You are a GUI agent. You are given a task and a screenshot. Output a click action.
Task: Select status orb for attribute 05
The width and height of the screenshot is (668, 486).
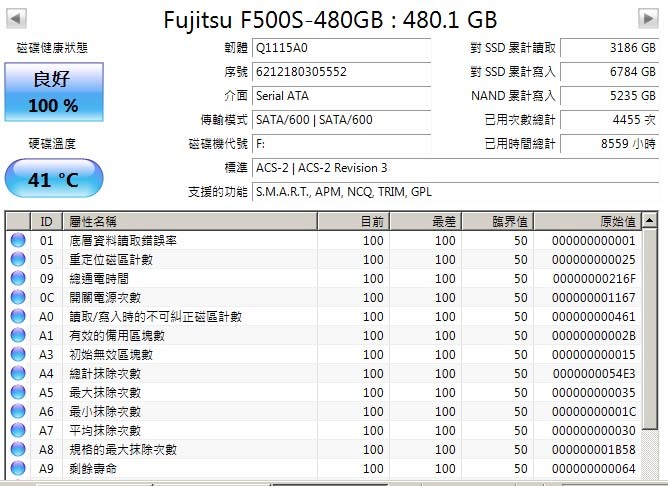click(x=18, y=259)
